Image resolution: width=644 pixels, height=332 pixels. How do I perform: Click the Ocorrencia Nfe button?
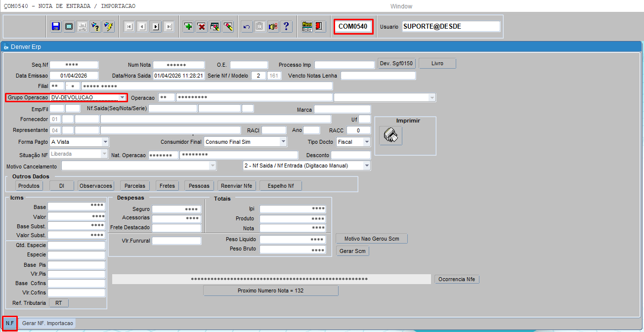(x=457, y=279)
